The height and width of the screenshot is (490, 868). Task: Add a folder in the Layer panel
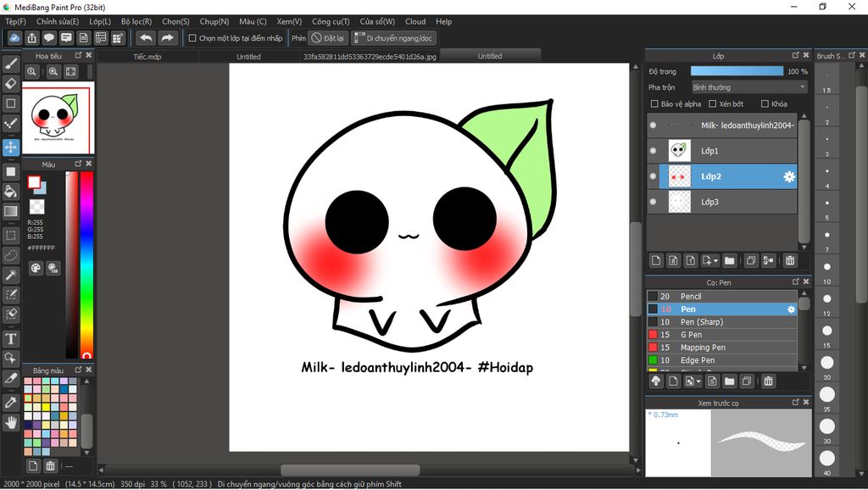pyautogui.click(x=730, y=260)
